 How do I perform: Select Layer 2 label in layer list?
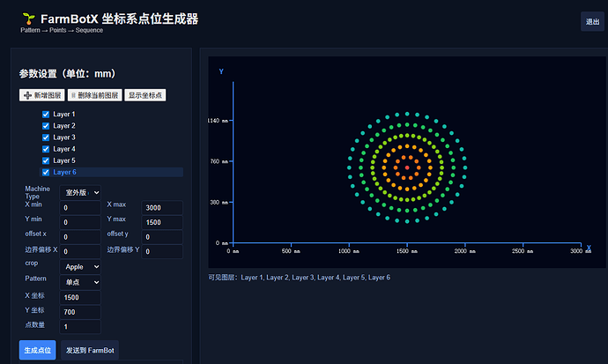tap(64, 126)
